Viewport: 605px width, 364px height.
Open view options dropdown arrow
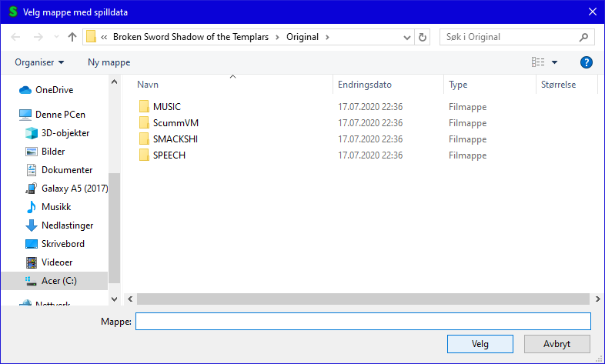click(554, 62)
